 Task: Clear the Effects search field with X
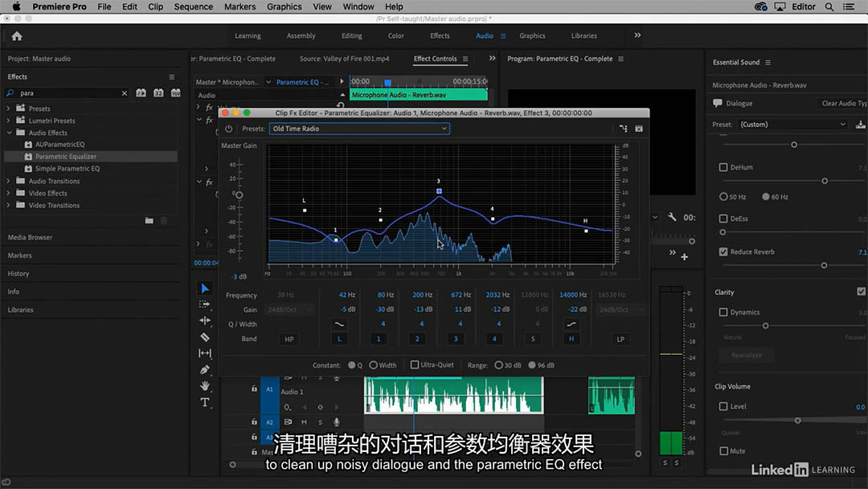125,93
